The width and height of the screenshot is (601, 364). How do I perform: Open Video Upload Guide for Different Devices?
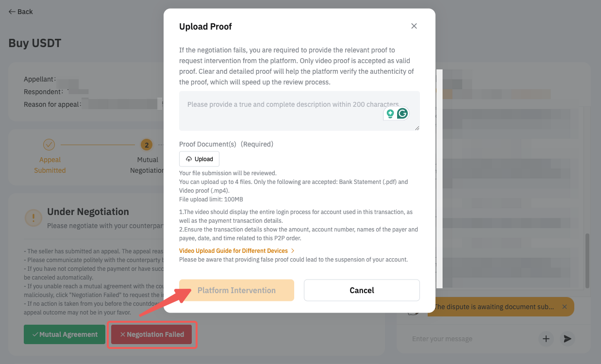(236, 251)
